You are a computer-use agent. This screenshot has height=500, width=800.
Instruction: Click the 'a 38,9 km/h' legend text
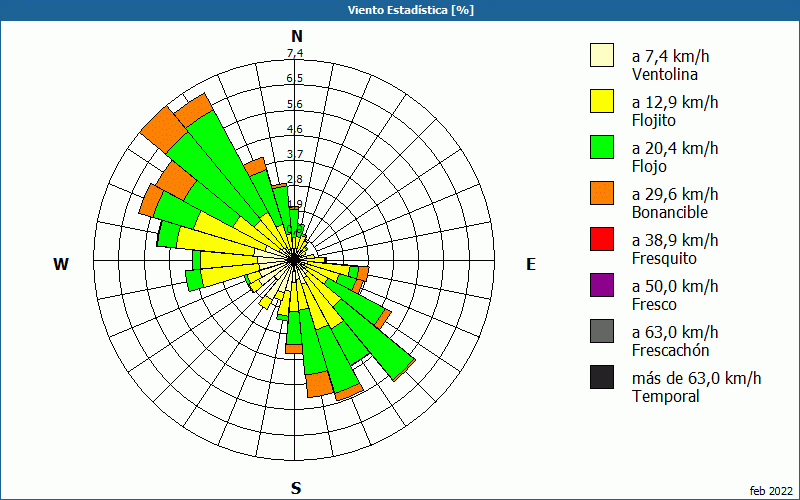tap(675, 240)
